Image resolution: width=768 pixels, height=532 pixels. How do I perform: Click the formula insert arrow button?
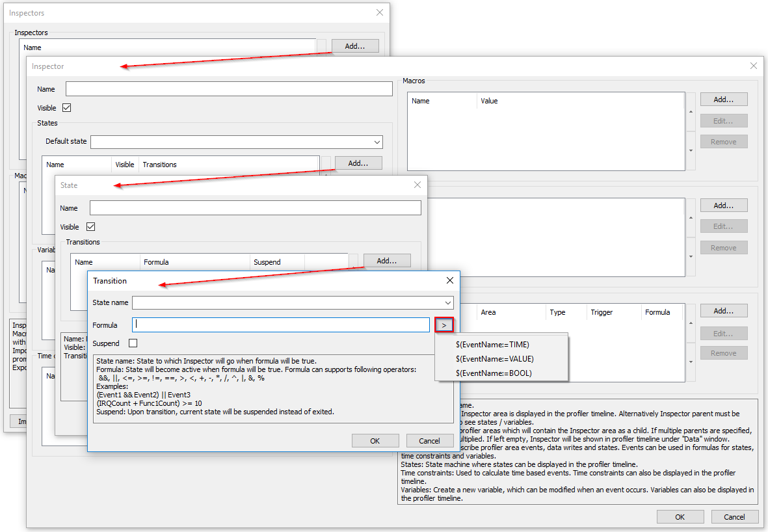pos(444,325)
